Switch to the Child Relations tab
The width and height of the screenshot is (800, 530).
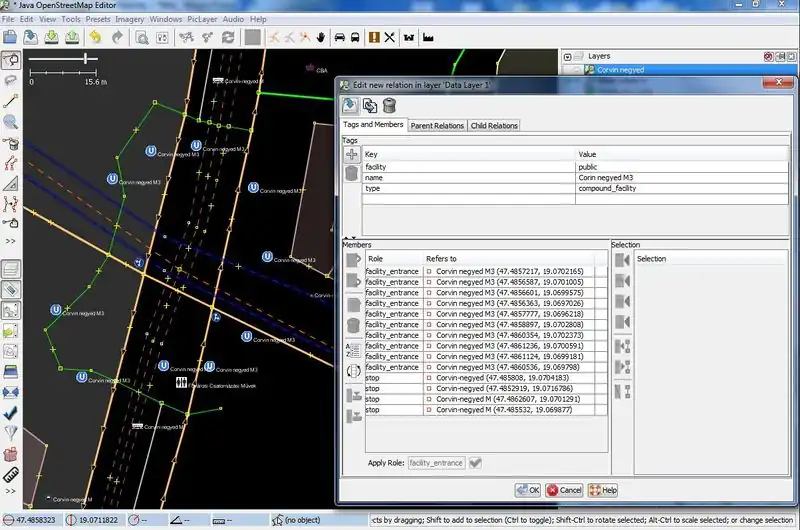494,126
